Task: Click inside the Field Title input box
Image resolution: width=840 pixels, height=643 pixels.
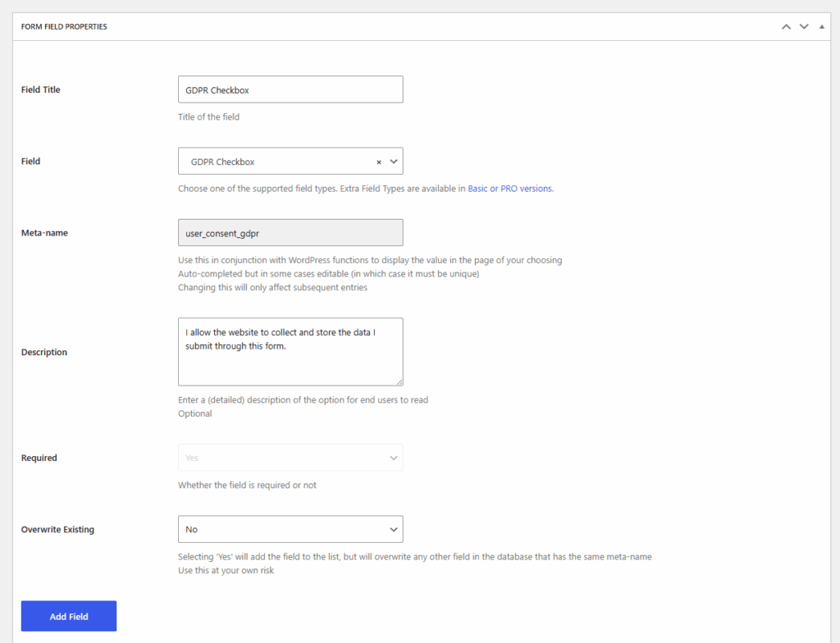Action: [290, 89]
